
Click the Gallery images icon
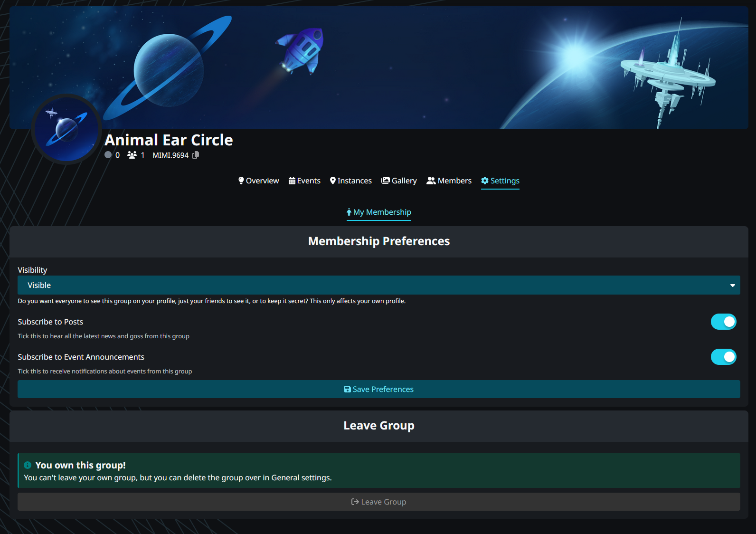click(386, 181)
